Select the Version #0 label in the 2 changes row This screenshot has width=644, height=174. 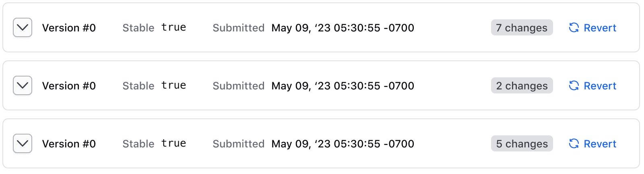pyautogui.click(x=69, y=86)
